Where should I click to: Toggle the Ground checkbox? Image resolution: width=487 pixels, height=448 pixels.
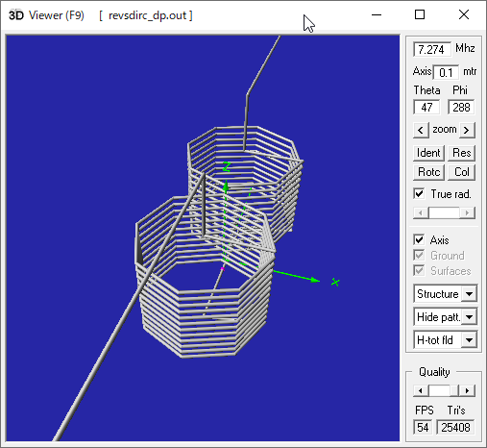pyautogui.click(x=419, y=256)
